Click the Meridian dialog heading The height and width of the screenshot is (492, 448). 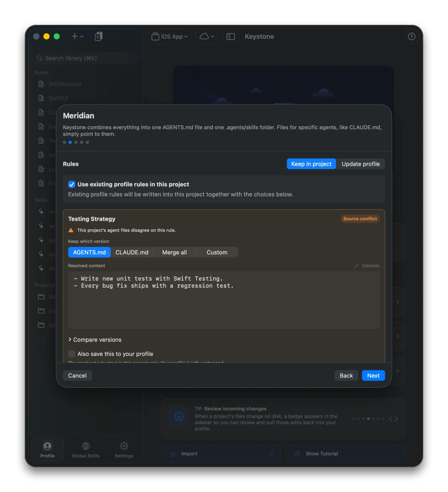click(78, 116)
